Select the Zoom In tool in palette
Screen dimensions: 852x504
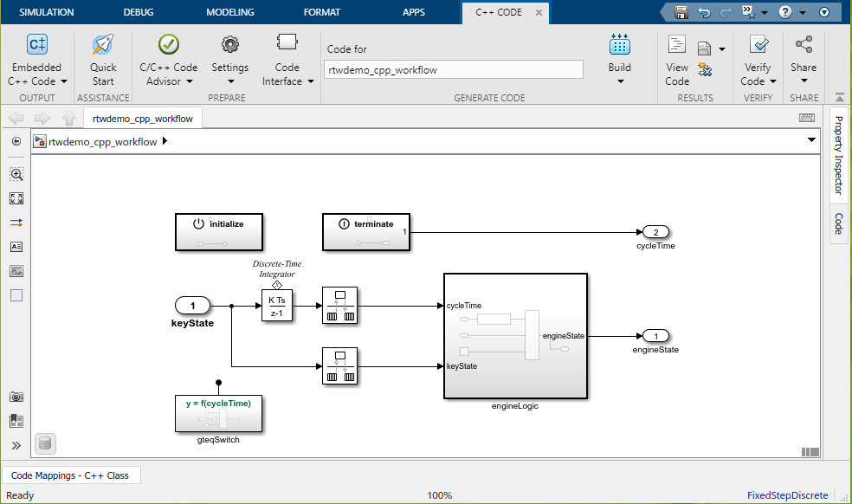click(16, 174)
